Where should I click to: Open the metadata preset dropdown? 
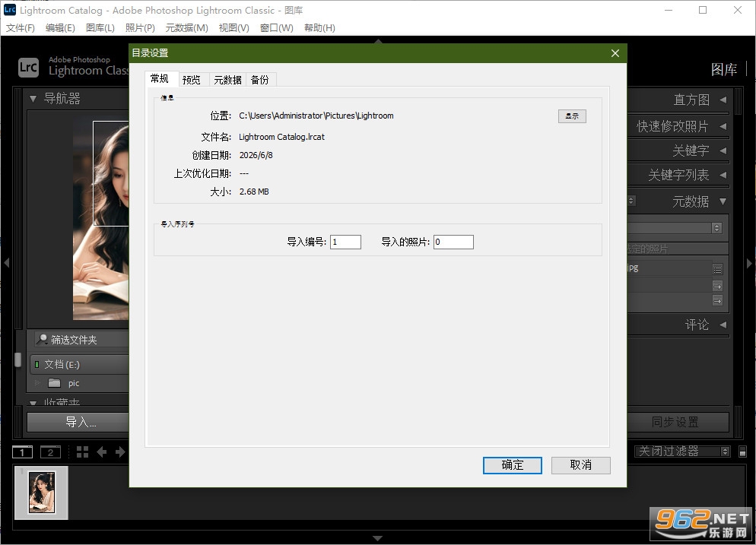675,227
